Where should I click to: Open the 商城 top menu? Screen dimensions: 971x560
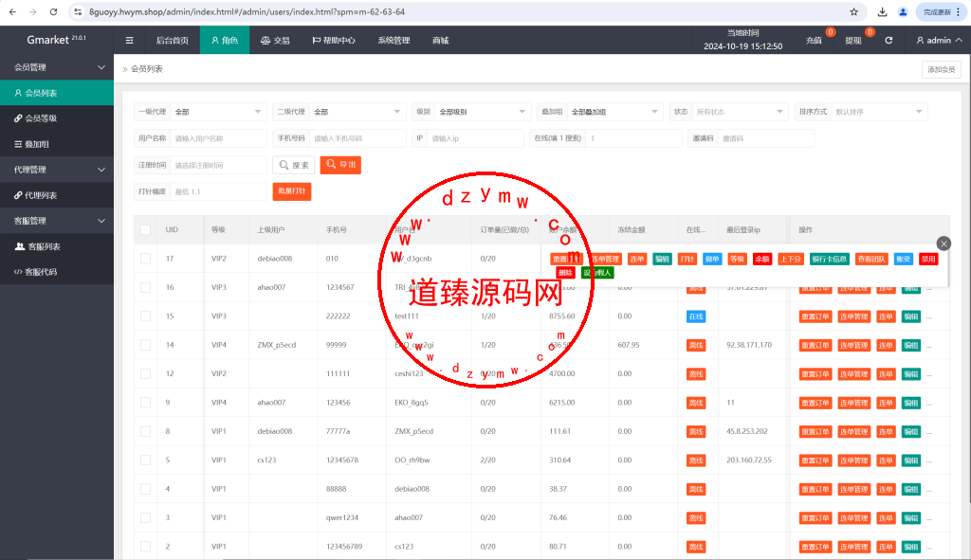(440, 40)
